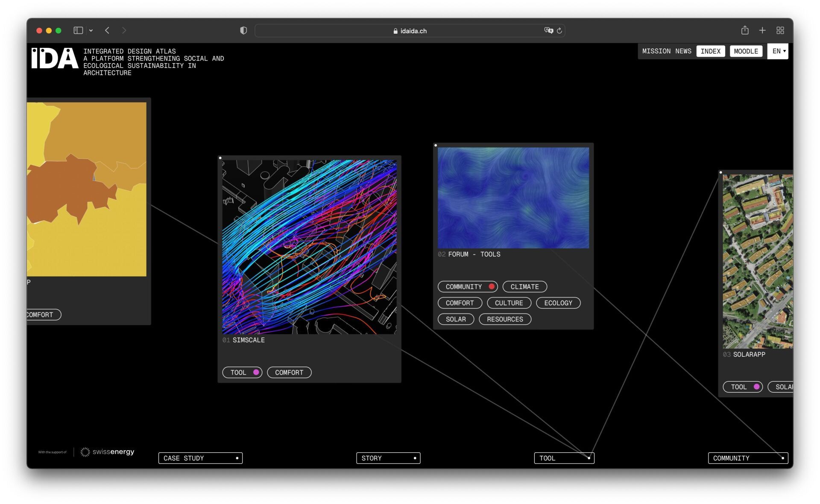Open the Share icon in toolbar
820x504 pixels.
[x=745, y=30]
